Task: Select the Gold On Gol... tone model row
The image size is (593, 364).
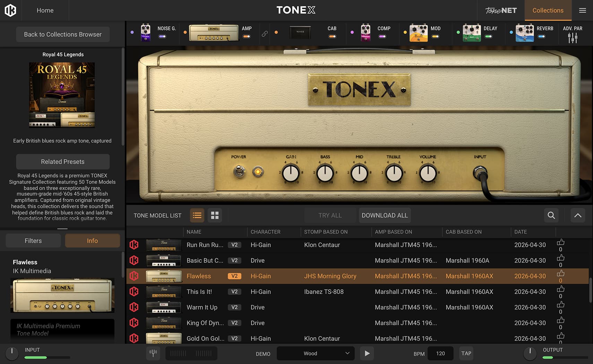Action: click(x=357, y=338)
